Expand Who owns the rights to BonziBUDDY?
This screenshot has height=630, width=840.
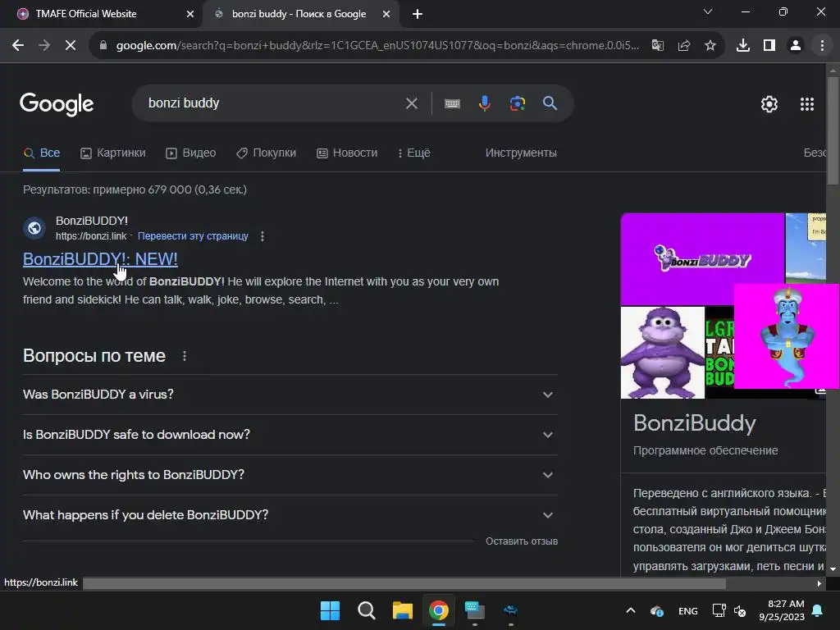(290, 475)
